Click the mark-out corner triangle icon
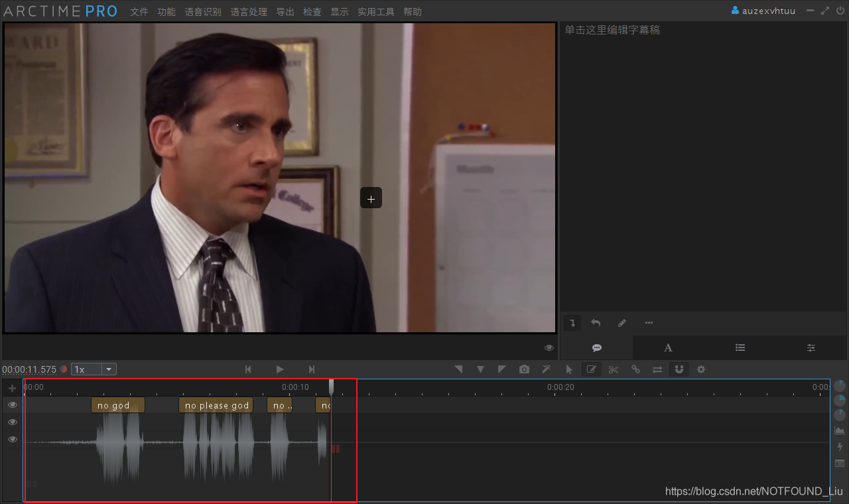 502,369
